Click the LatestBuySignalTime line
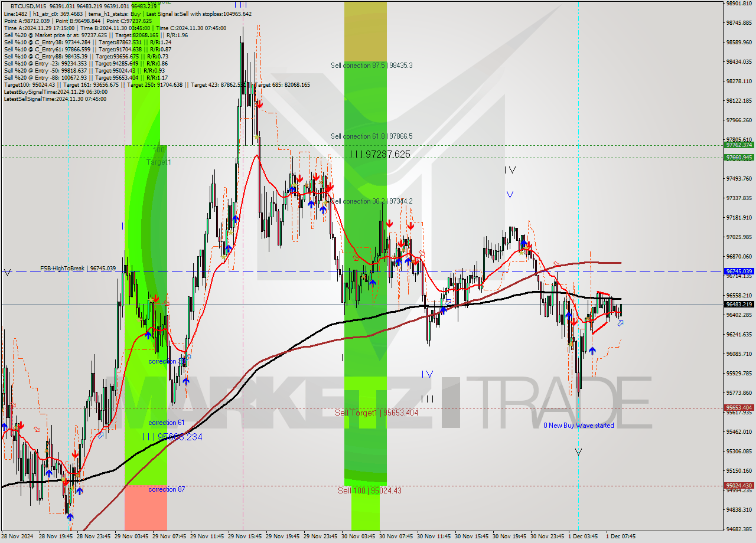756x543 pixels. click(x=56, y=91)
